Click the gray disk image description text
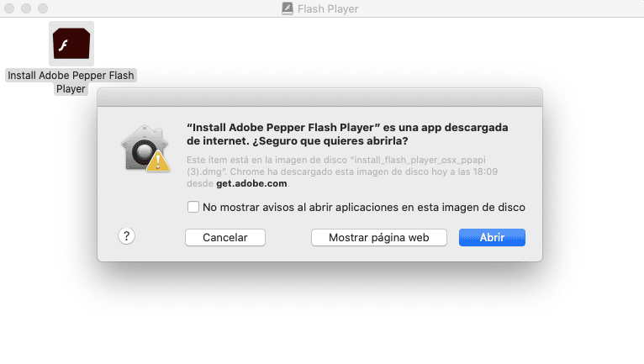This screenshot has width=644, height=364. point(341,171)
